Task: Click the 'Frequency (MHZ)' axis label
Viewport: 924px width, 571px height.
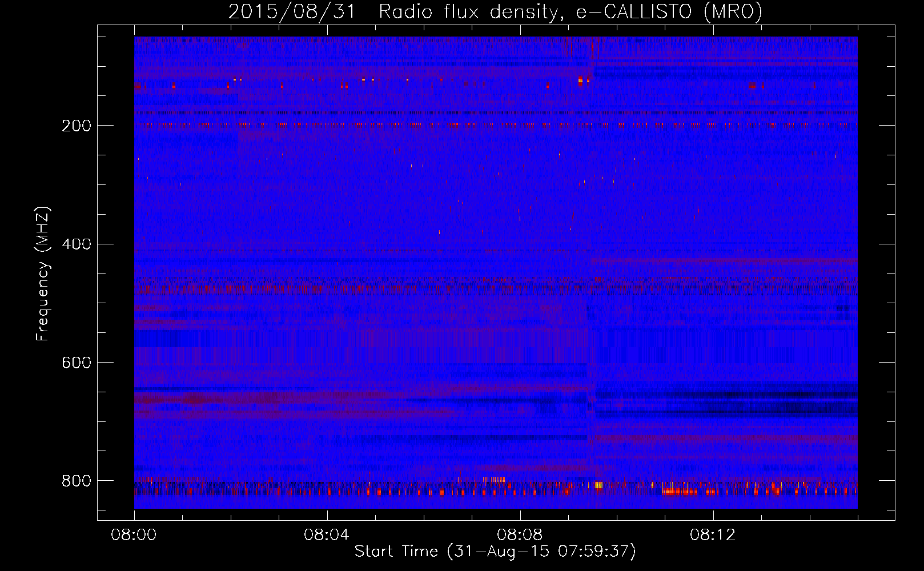Action: [43, 274]
